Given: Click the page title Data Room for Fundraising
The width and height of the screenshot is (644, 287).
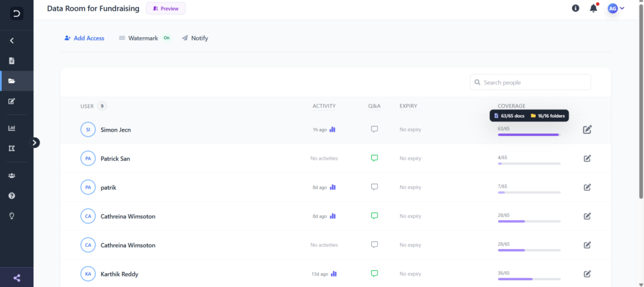Looking at the screenshot, I should point(93,8).
